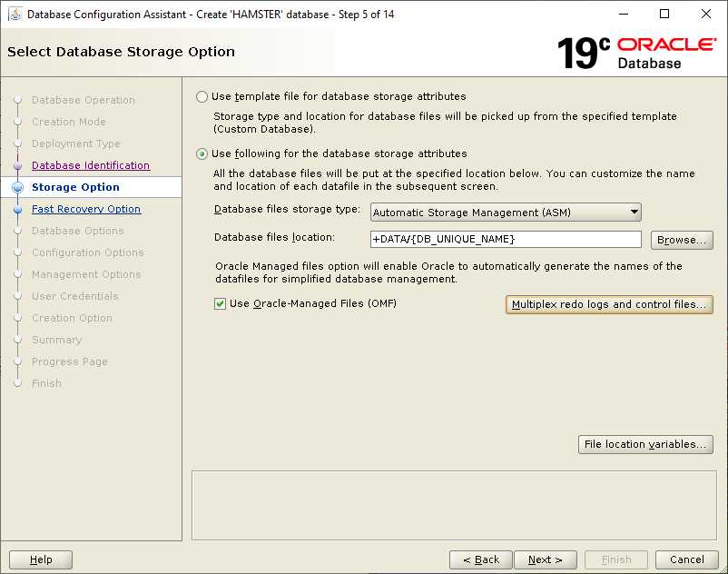This screenshot has height=574, width=728.
Task: Click the 'Creation Option' step label
Action: [72, 318]
